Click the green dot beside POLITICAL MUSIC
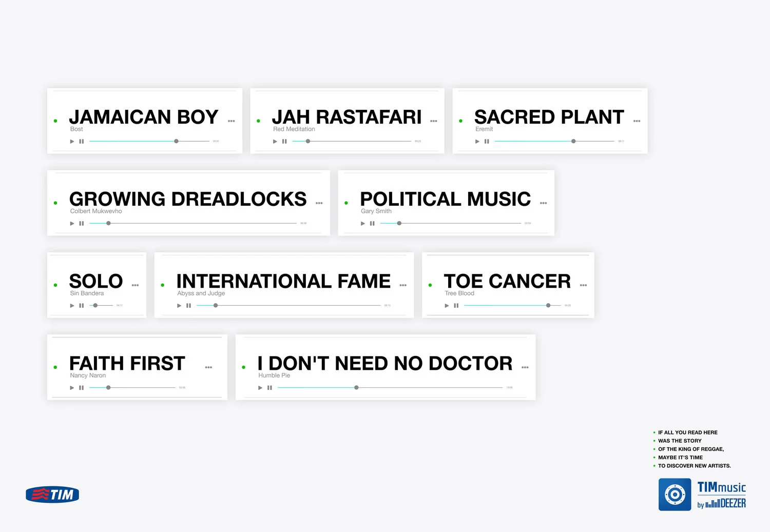 click(346, 203)
